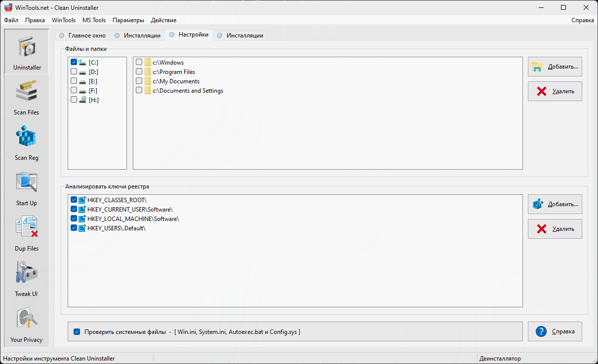Screen dimensions: 598x364
Task: Click the HKEY_USERS registry icon
Action: click(x=82, y=228)
